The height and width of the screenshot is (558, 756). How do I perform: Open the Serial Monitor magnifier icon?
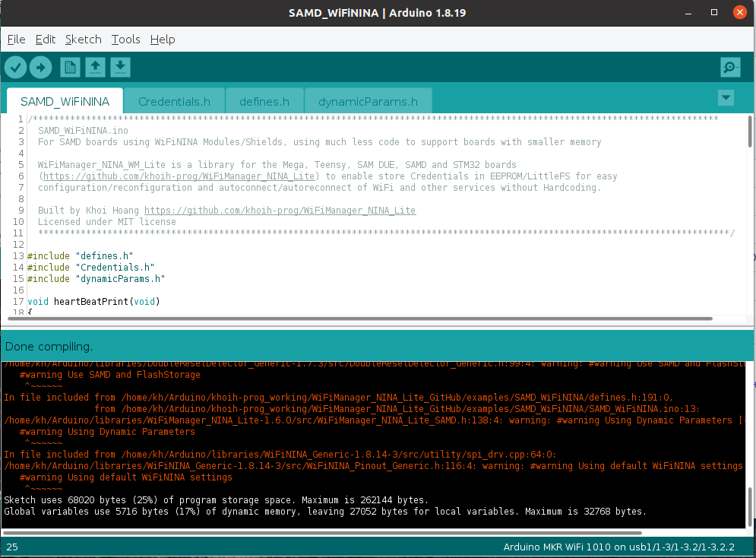click(x=729, y=67)
